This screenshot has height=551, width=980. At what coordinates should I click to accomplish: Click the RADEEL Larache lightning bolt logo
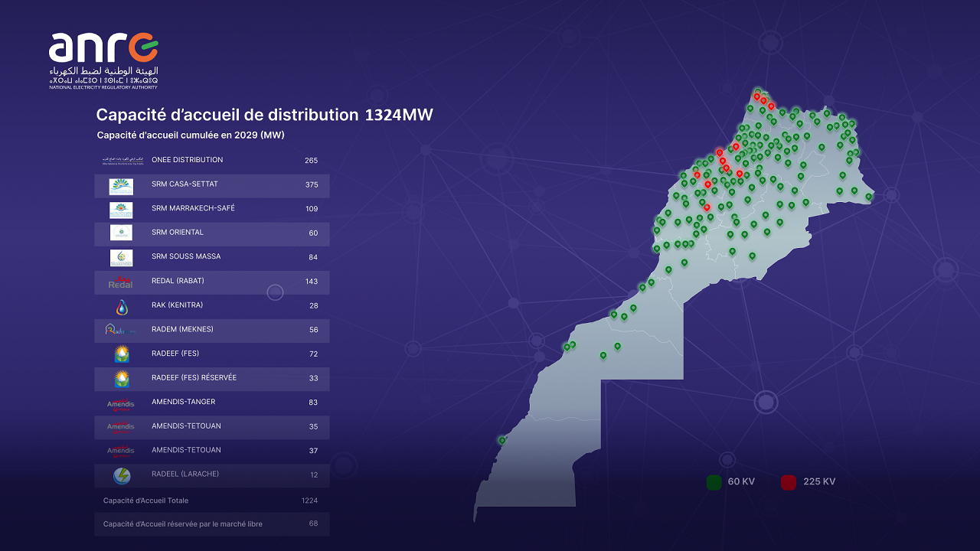coord(122,476)
